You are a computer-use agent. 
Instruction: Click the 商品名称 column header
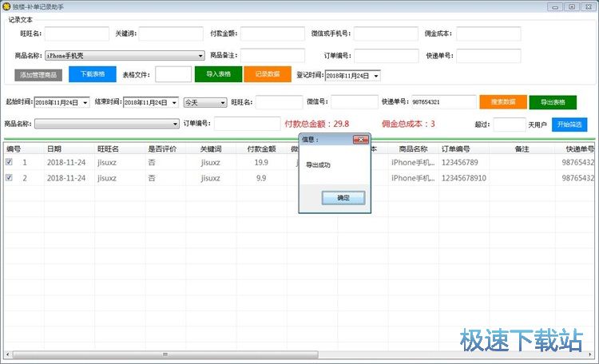pos(414,149)
